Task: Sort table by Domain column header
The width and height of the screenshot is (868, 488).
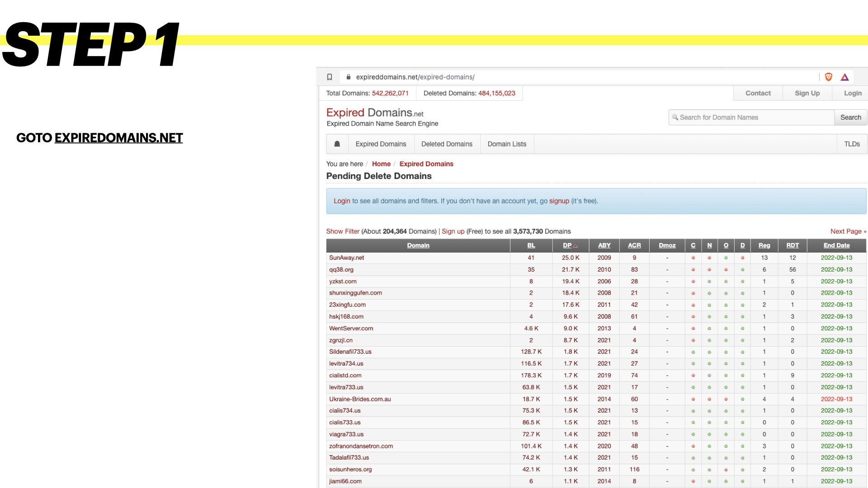Action: (418, 245)
